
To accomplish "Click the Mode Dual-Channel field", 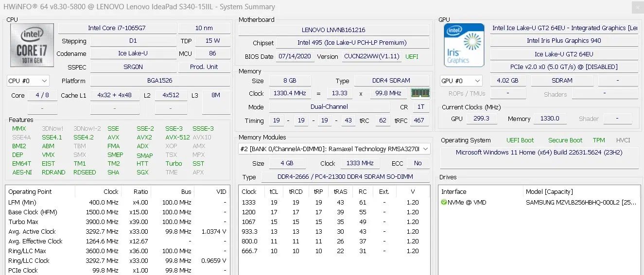I will pyautogui.click(x=330, y=107).
